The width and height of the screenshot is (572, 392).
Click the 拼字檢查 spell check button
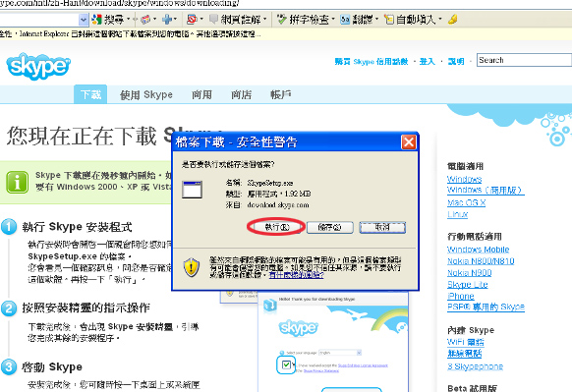click(x=303, y=20)
